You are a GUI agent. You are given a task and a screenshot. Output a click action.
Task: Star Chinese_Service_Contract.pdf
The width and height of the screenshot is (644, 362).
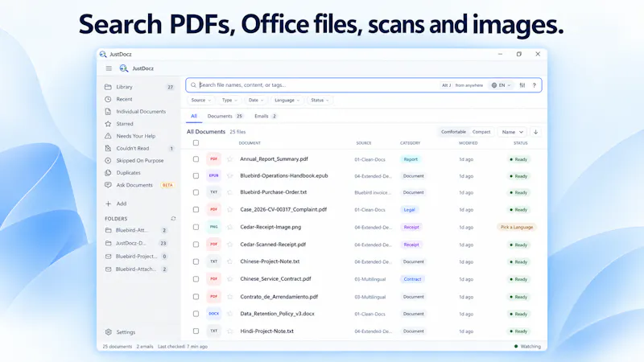click(229, 278)
